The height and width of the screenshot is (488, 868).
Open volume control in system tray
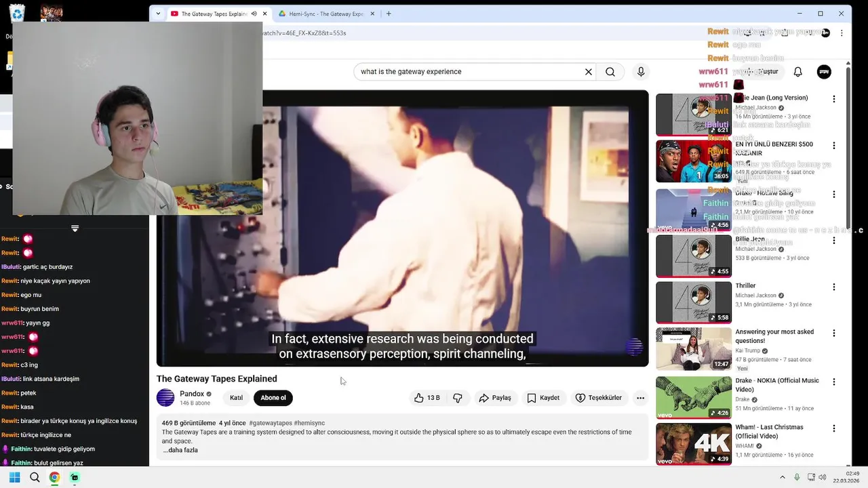tap(824, 477)
